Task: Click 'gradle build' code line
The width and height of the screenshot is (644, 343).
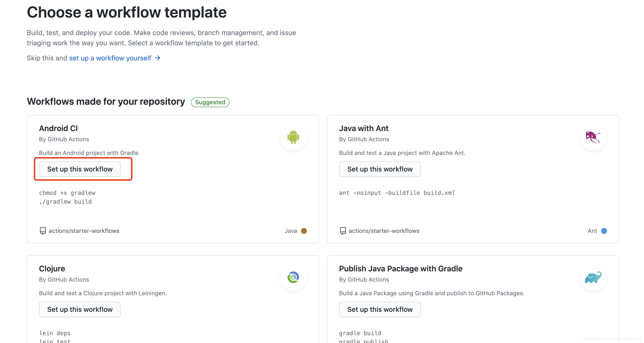Action: click(360, 333)
